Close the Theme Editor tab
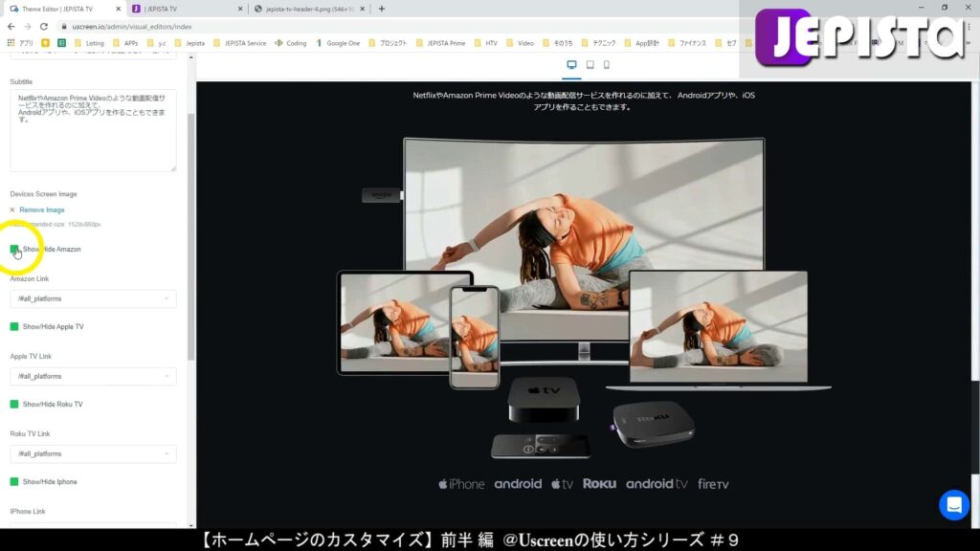 point(118,9)
